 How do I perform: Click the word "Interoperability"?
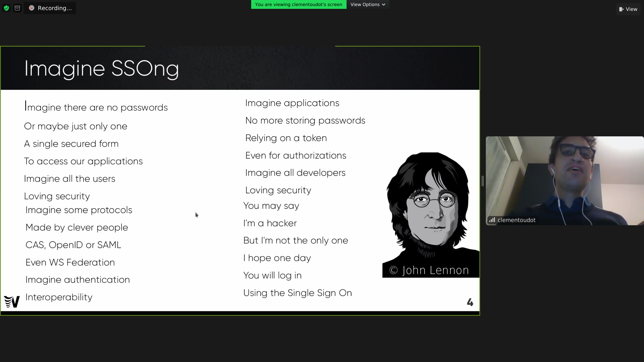[59, 297]
